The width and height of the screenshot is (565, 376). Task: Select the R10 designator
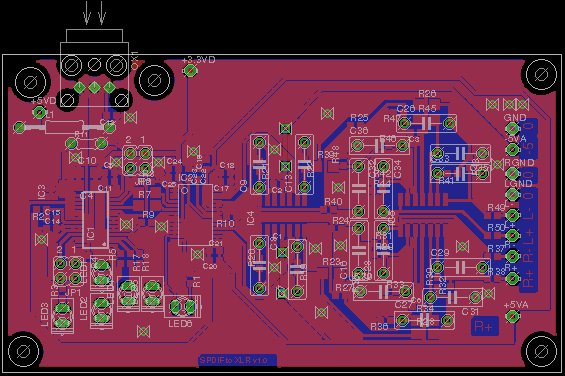(x=226, y=224)
